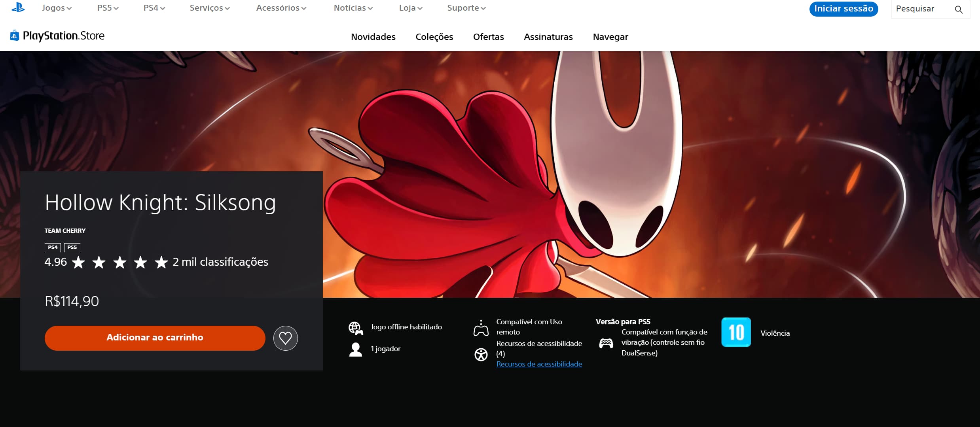Click the PlayStation logo icon
Viewport: 980px width, 427px height.
pyautogui.click(x=17, y=8)
